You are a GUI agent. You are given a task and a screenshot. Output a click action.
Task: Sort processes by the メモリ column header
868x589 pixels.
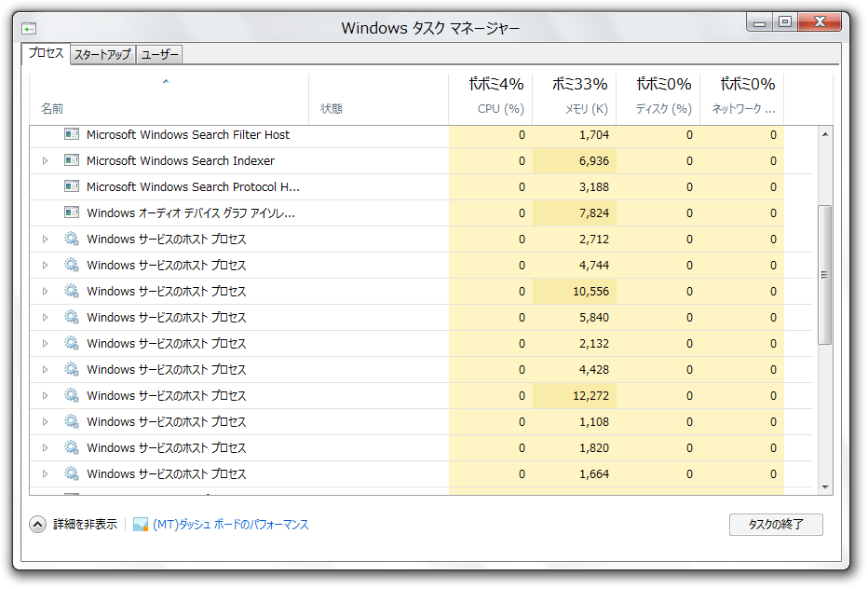tap(574, 97)
